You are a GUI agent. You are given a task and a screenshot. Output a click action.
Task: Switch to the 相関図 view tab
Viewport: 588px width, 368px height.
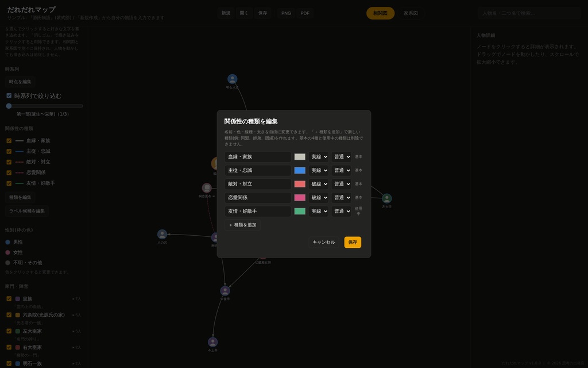tap(380, 13)
